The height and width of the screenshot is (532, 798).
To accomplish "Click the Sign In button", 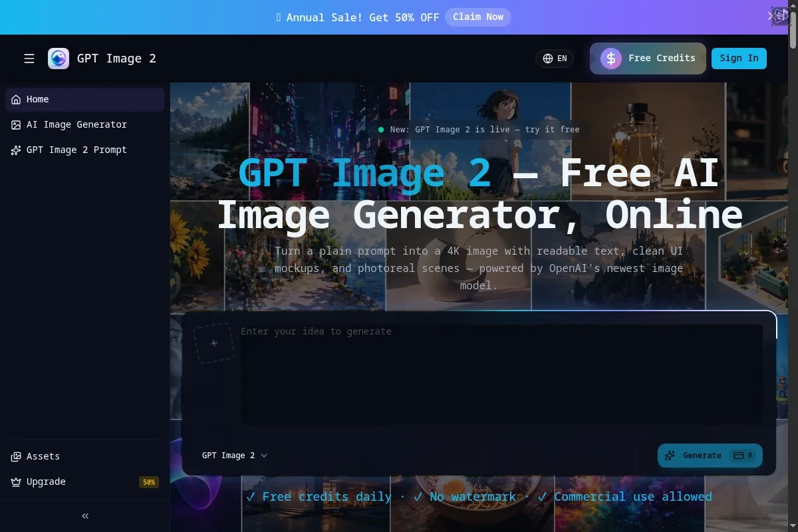I will click(x=739, y=59).
